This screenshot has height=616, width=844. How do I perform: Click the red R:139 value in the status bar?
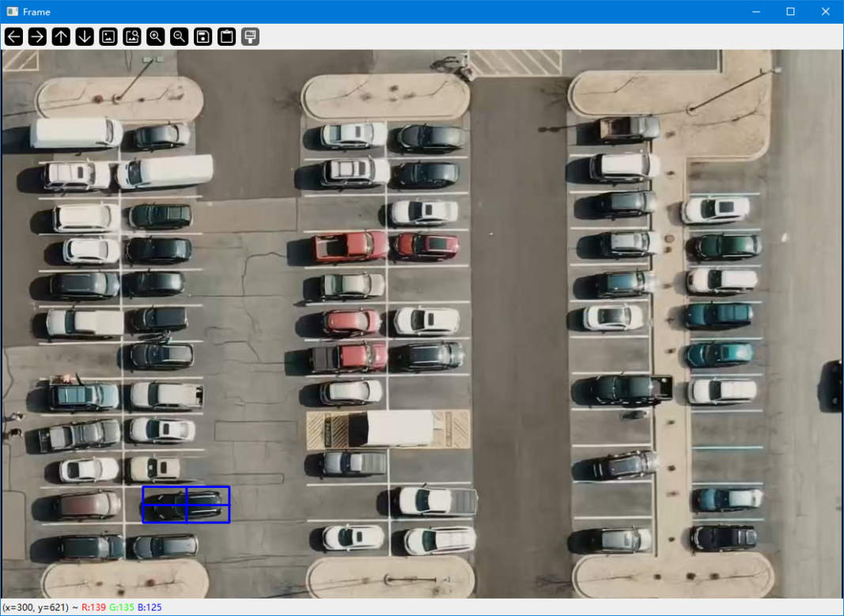[x=94, y=607]
